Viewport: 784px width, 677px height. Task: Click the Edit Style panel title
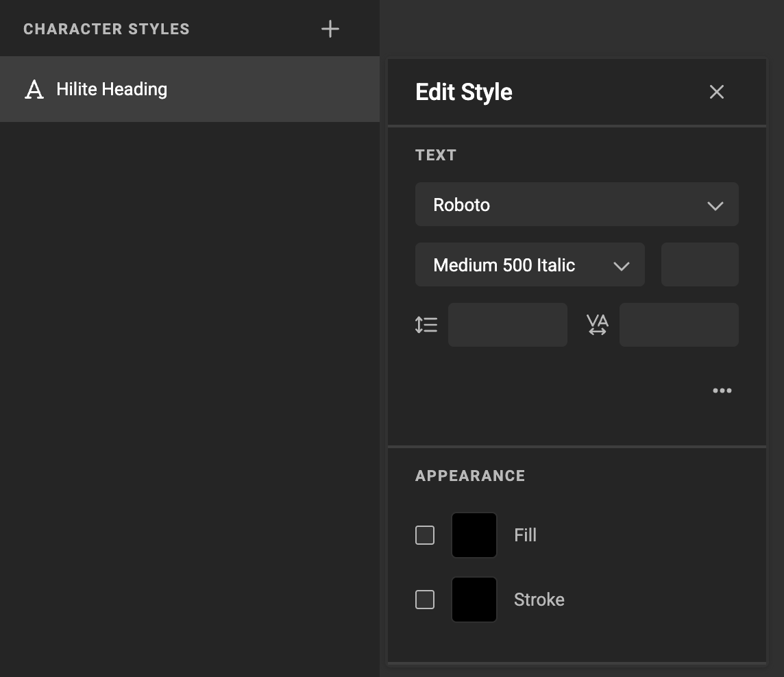coord(463,91)
